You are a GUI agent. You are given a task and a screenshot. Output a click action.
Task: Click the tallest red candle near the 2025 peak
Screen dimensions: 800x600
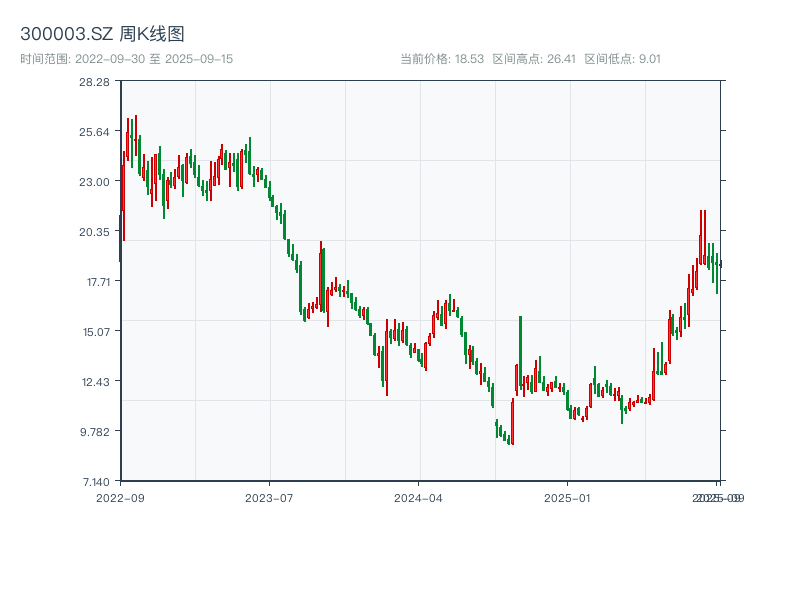tap(701, 235)
